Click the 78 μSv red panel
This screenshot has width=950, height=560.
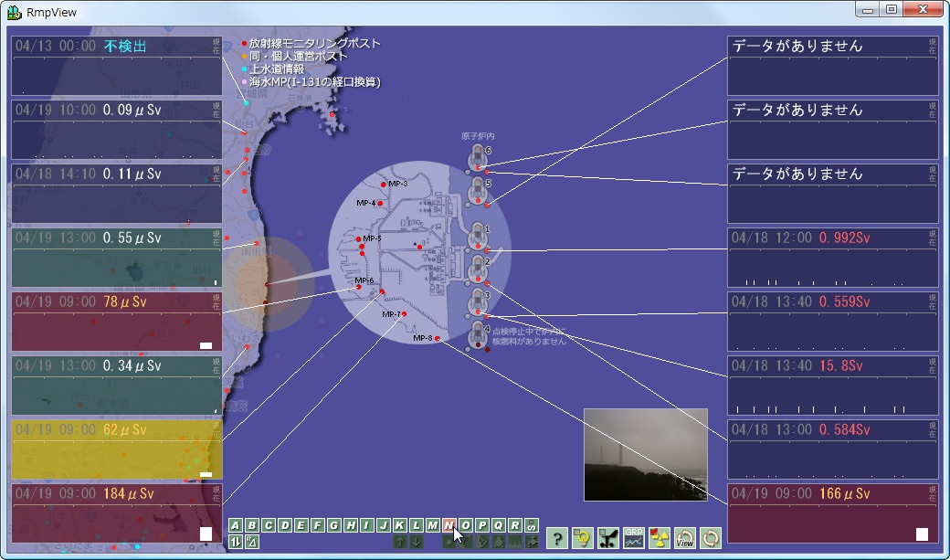click(x=117, y=322)
